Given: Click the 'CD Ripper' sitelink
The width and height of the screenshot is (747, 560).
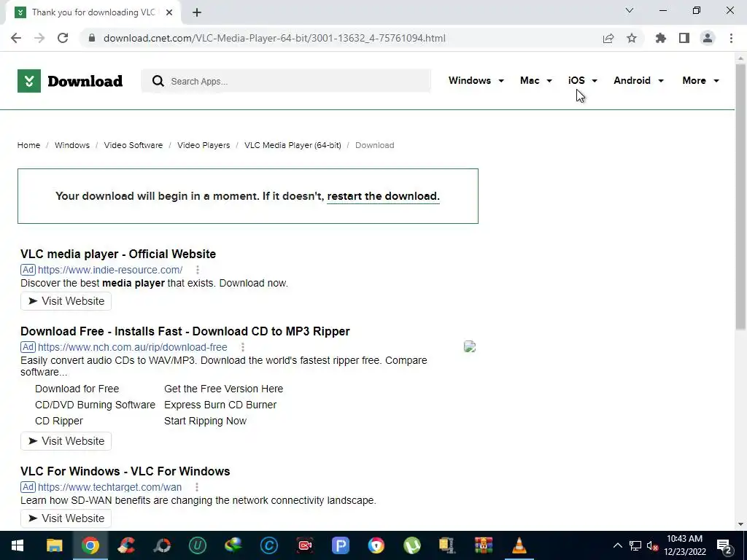Looking at the screenshot, I should pos(59,421).
